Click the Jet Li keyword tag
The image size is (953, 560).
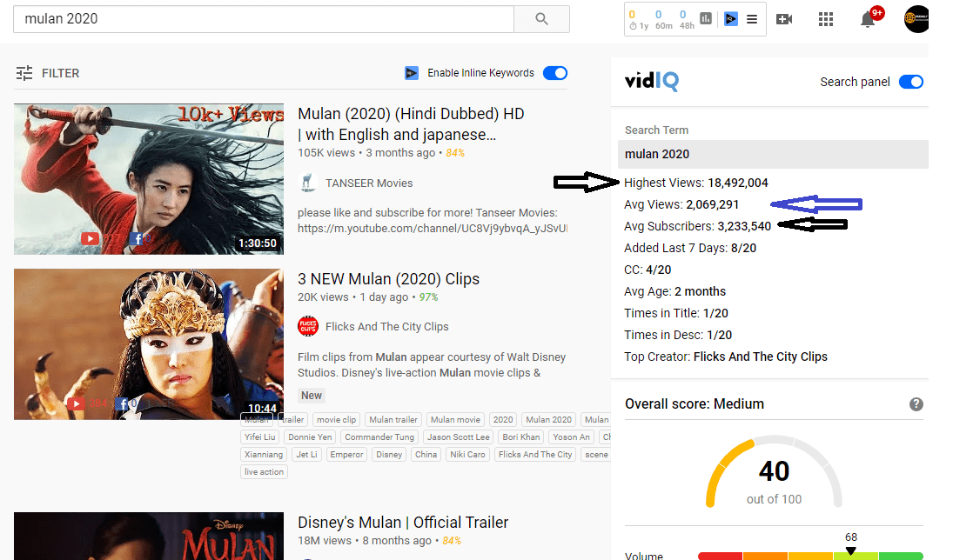[x=307, y=455]
